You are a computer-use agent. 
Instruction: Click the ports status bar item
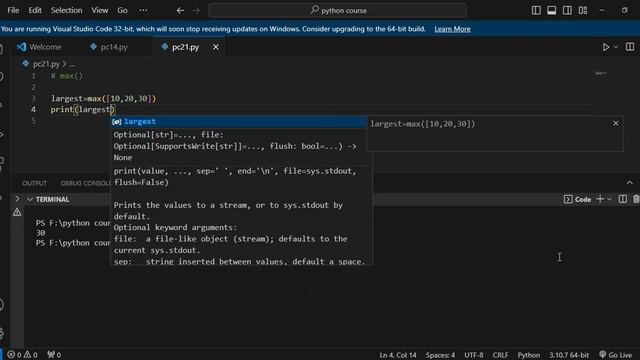coord(54,355)
